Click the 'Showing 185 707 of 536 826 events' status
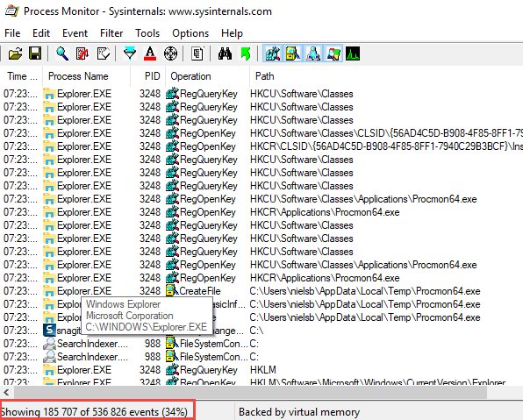 [x=95, y=412]
